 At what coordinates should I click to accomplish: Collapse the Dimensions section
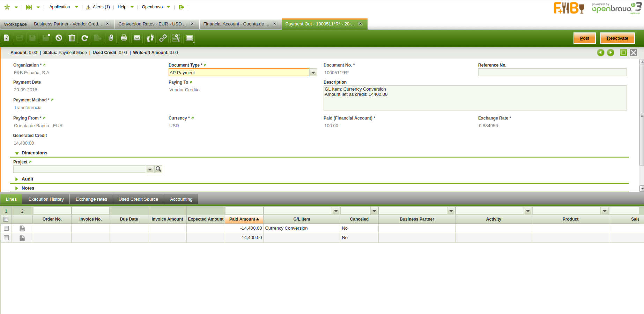[x=17, y=153]
